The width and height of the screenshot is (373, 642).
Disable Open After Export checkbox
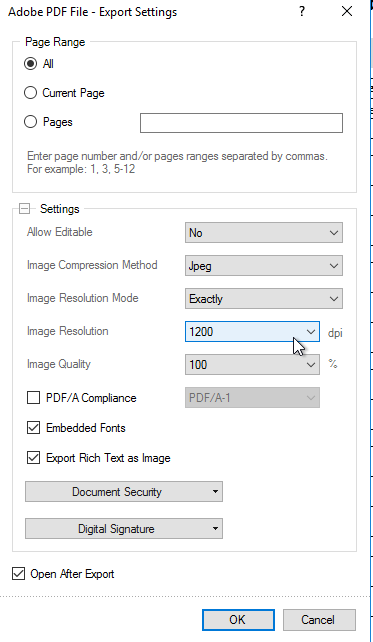[18, 574]
